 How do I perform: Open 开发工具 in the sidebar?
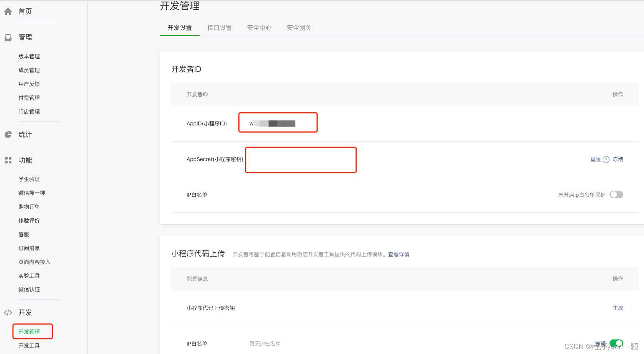(x=29, y=346)
